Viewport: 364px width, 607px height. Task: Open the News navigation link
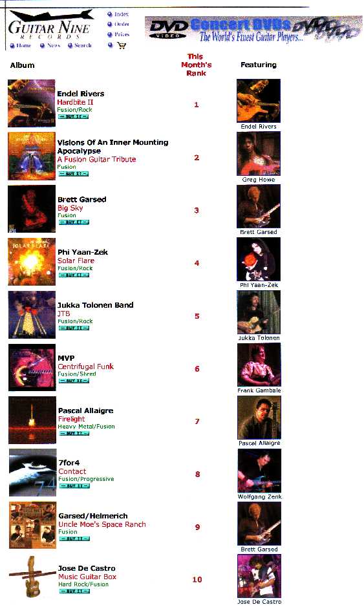click(x=54, y=45)
